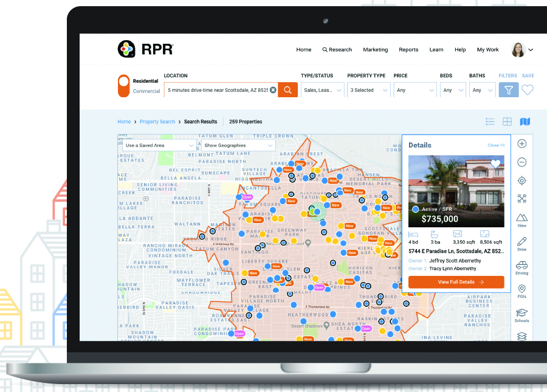Open the Reports menu
This screenshot has height=392, width=547.
pos(408,49)
